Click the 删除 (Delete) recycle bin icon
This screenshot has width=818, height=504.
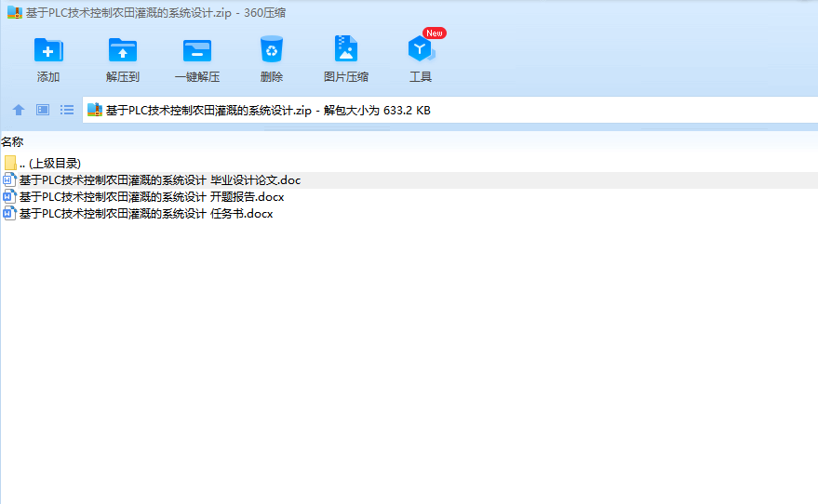(x=272, y=49)
